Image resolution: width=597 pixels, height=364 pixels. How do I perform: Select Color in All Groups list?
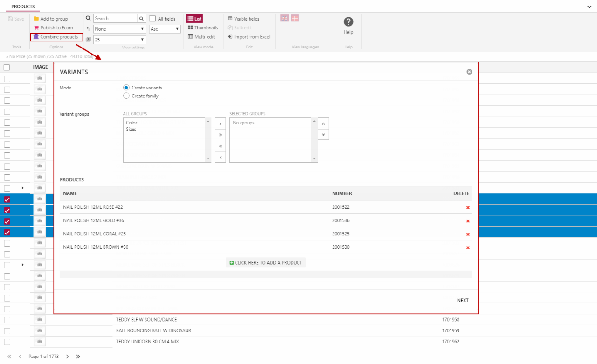pyautogui.click(x=132, y=123)
